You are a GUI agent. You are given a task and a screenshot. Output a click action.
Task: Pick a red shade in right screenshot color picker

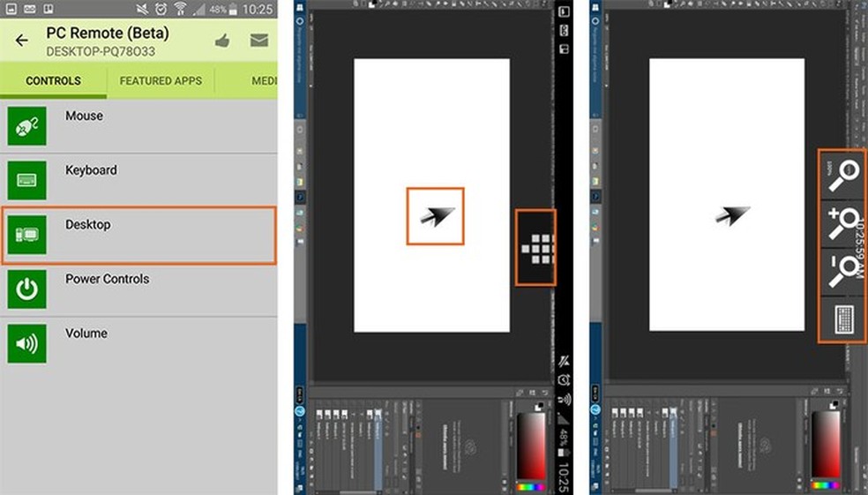(x=826, y=446)
